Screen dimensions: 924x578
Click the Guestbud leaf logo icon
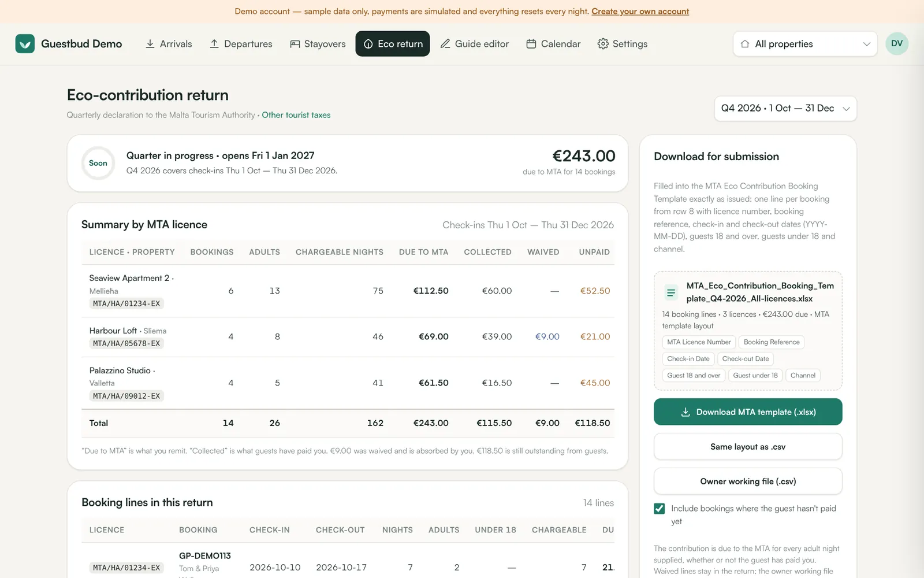click(x=25, y=44)
